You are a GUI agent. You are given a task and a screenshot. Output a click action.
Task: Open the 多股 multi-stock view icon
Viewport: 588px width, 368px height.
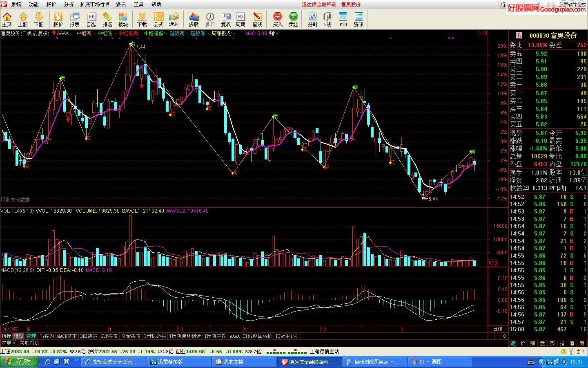[194, 19]
